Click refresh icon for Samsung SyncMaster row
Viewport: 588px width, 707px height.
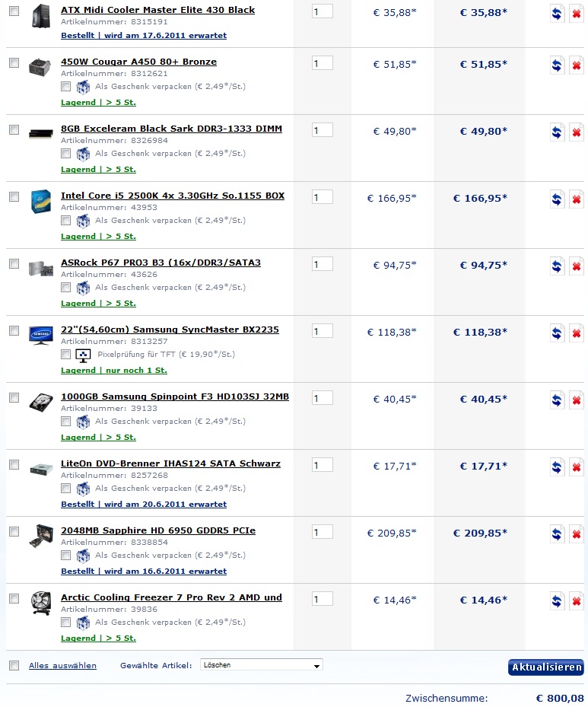click(x=557, y=333)
